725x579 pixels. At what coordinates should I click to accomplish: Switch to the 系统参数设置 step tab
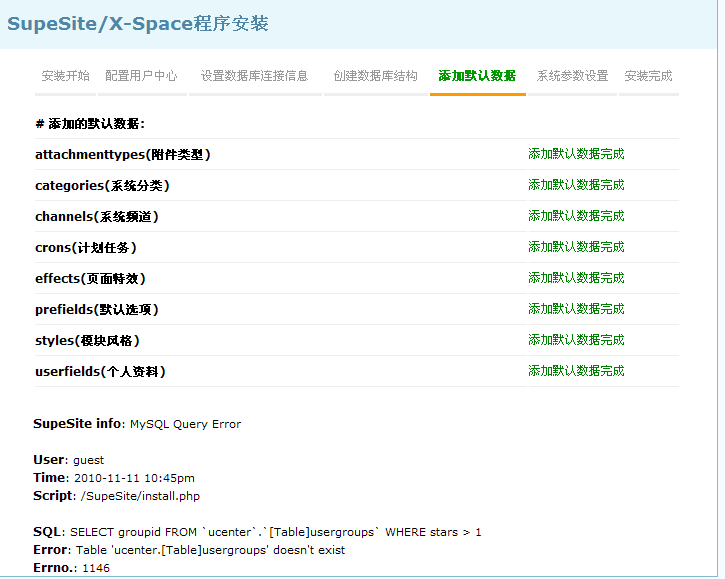(x=572, y=76)
